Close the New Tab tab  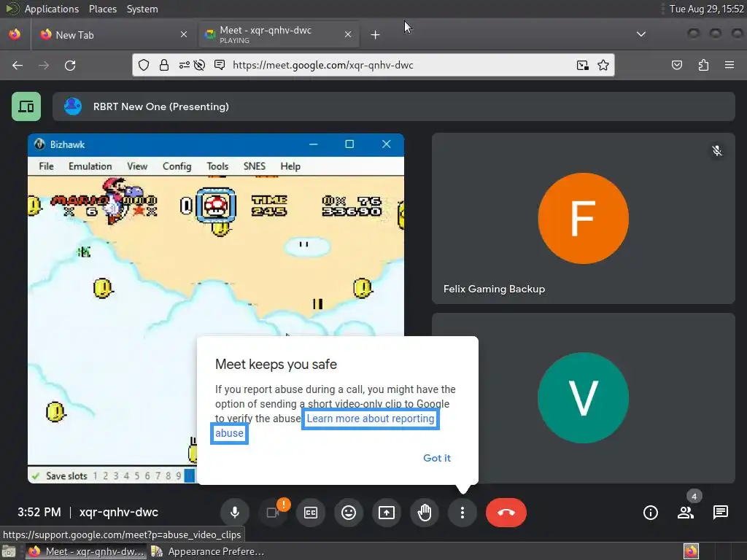pos(183,34)
